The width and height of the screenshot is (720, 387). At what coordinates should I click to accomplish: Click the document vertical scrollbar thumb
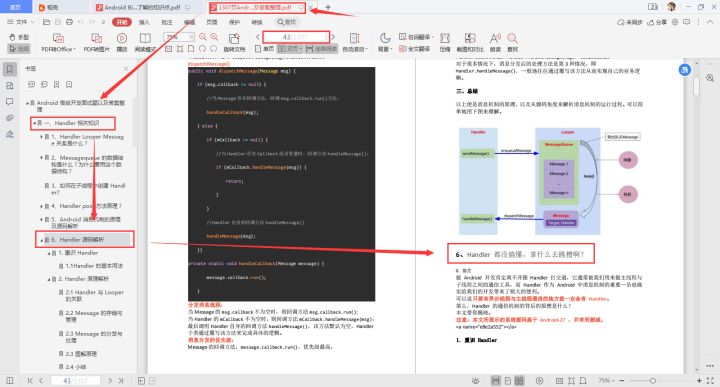tap(697, 86)
